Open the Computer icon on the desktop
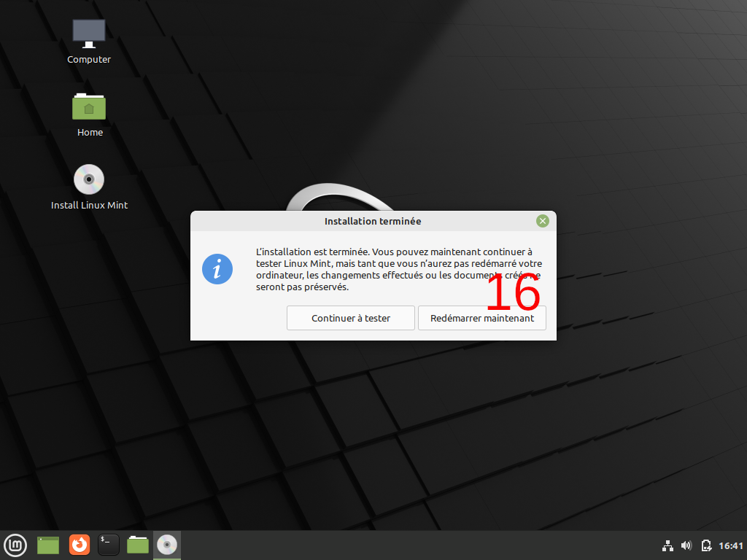The image size is (747, 560). (88, 33)
